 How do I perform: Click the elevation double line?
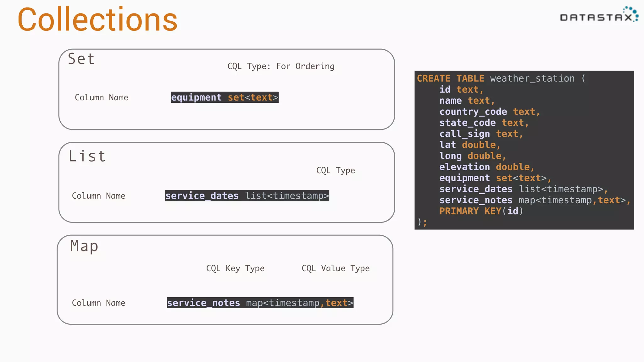click(486, 167)
